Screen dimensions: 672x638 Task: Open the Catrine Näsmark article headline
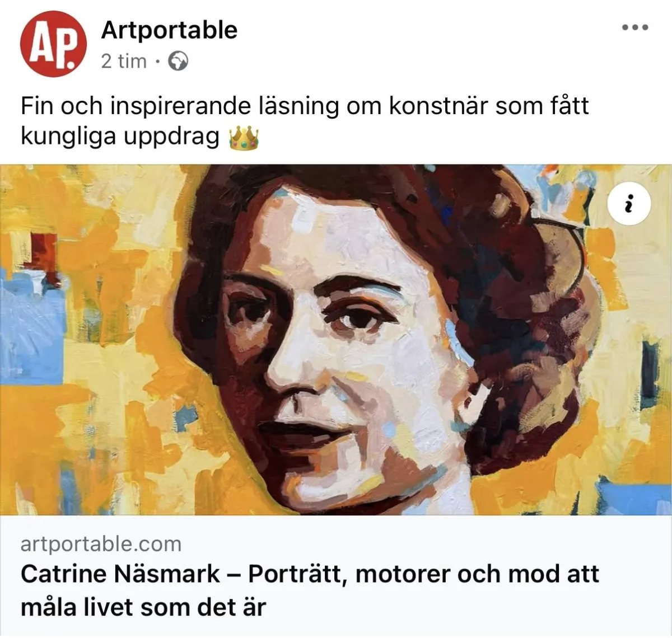pyautogui.click(x=310, y=590)
